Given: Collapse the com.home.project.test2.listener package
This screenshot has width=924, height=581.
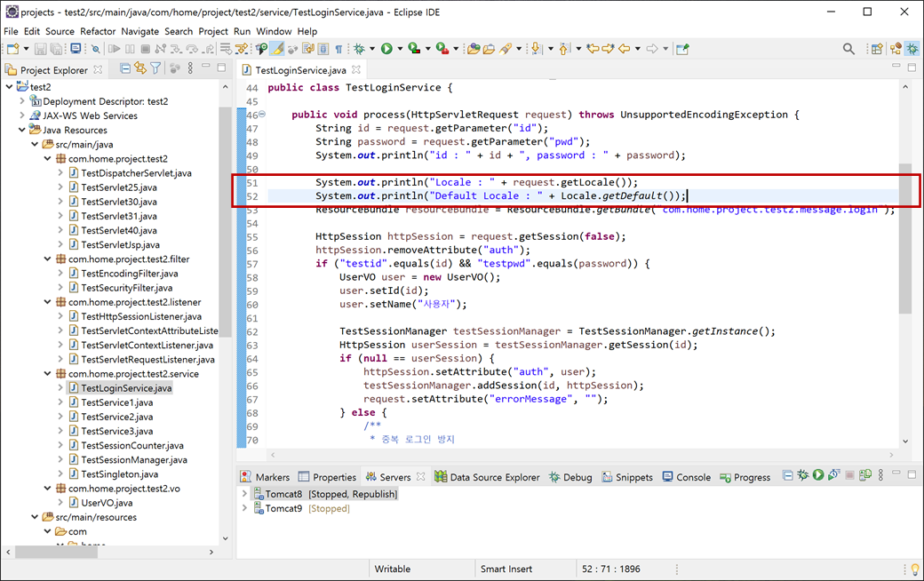Looking at the screenshot, I should point(48,302).
